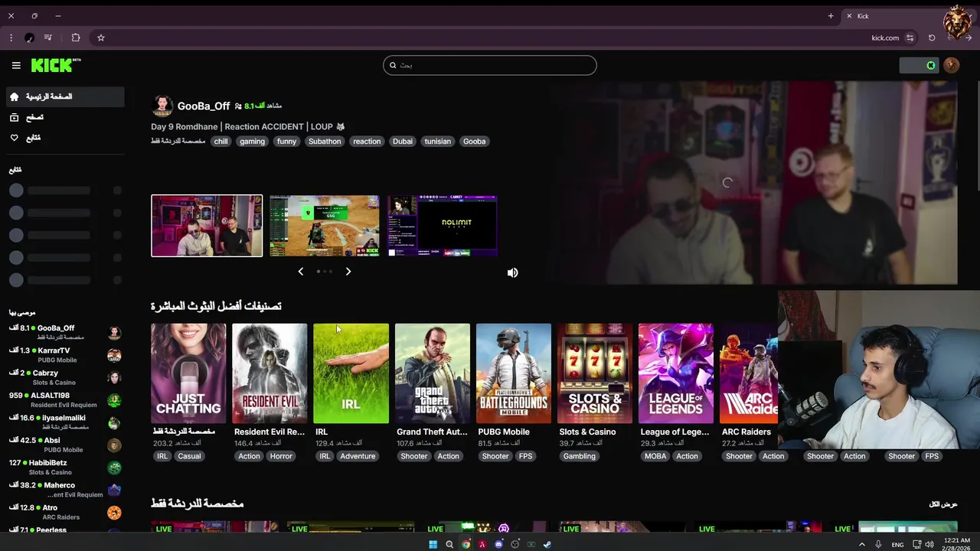Open the media control playlist icon
Image resolution: width=980 pixels, height=551 pixels.
48,37
